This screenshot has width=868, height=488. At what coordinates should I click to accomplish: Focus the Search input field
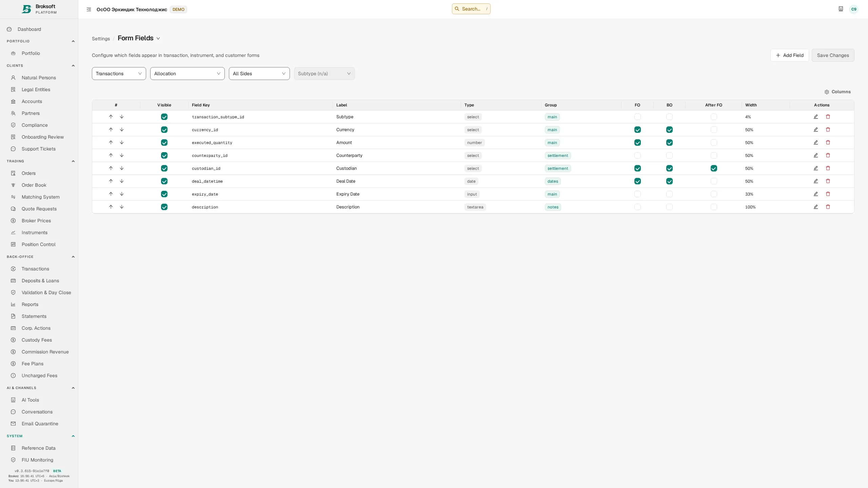471,9
